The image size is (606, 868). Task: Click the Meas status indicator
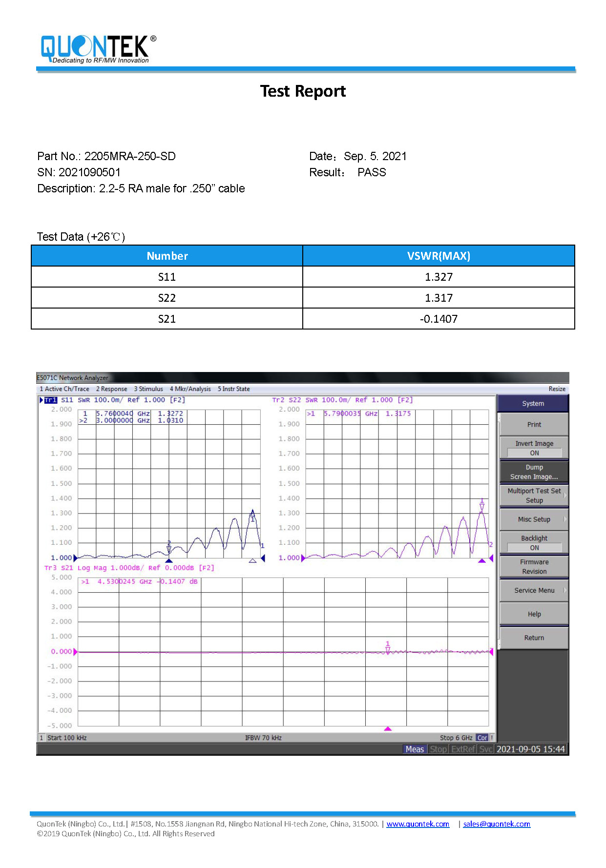pyautogui.click(x=415, y=749)
